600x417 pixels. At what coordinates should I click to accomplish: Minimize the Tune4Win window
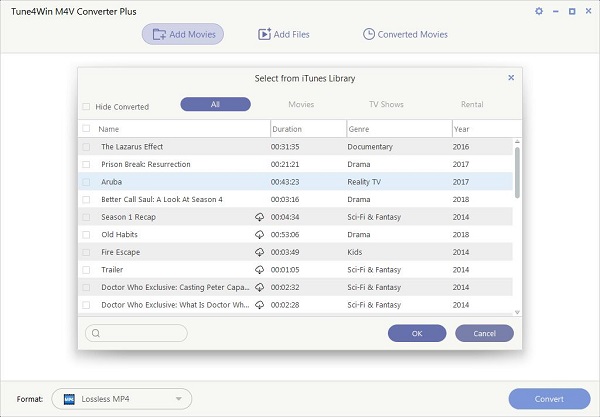point(556,11)
